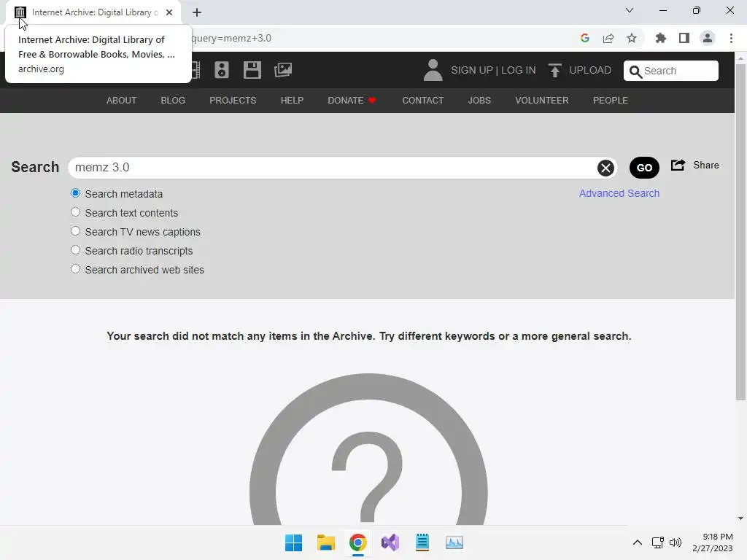
Task: Show hidden system tray icons
Action: point(638,542)
